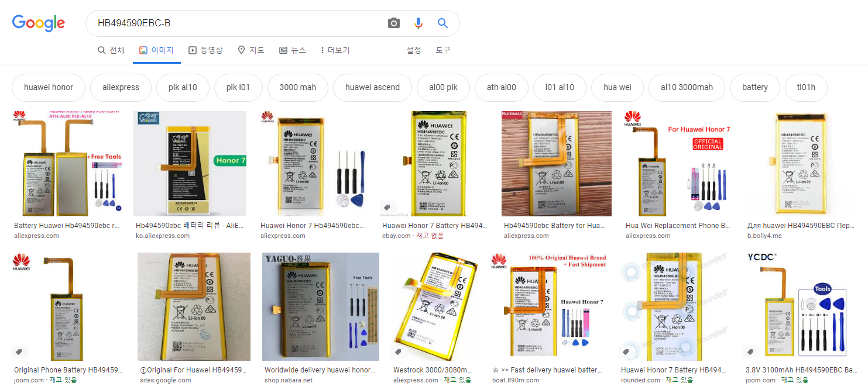Visit source b.bolly4.me

tap(764, 236)
